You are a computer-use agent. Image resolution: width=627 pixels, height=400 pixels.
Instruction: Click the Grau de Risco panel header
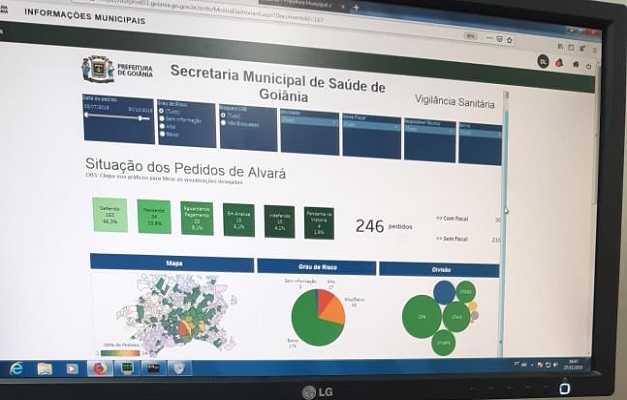(317, 267)
